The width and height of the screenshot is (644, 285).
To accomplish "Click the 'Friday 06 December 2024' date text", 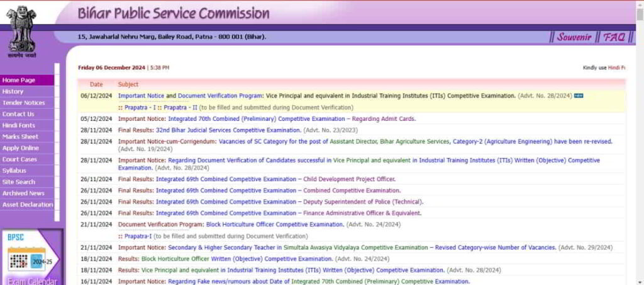I will click(x=111, y=68).
